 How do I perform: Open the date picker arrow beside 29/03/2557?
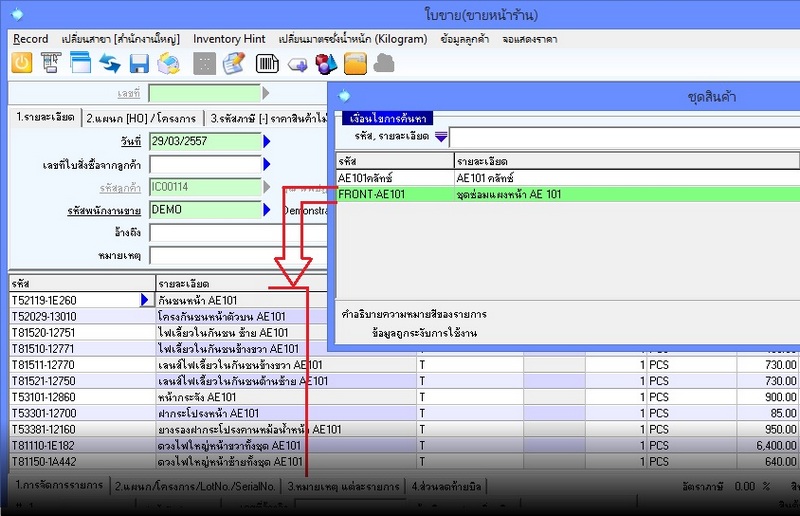point(267,141)
